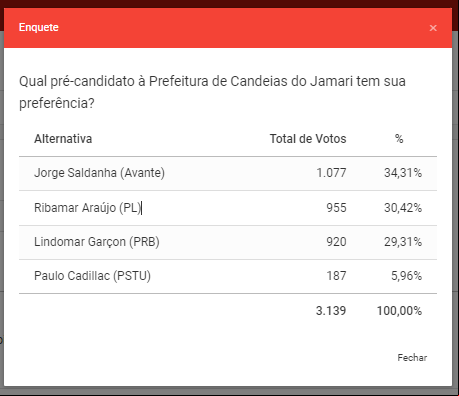Click on Ribamar Araújo (PL) text
The image size is (459, 396).
(x=88, y=208)
